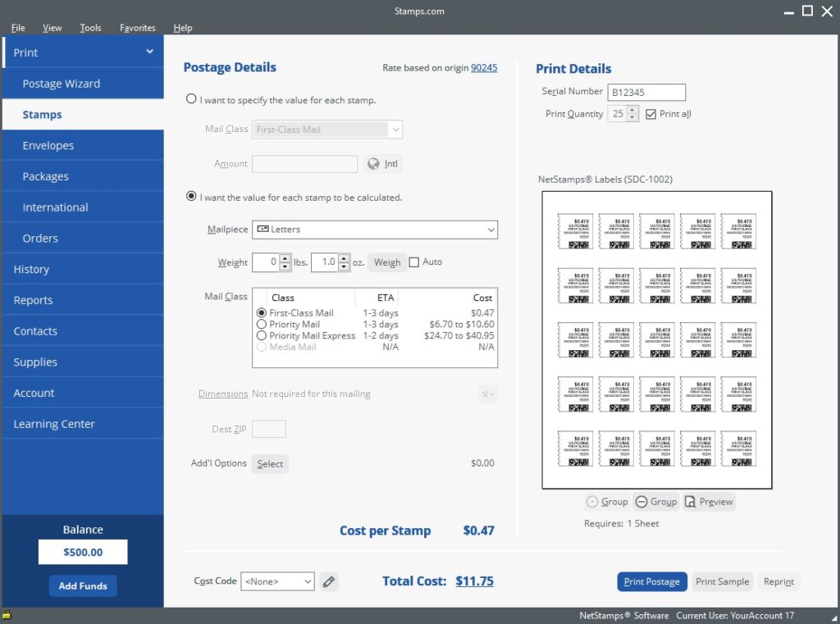Increase the oz weight stepper
Screen dimensions: 840x624
coord(344,258)
